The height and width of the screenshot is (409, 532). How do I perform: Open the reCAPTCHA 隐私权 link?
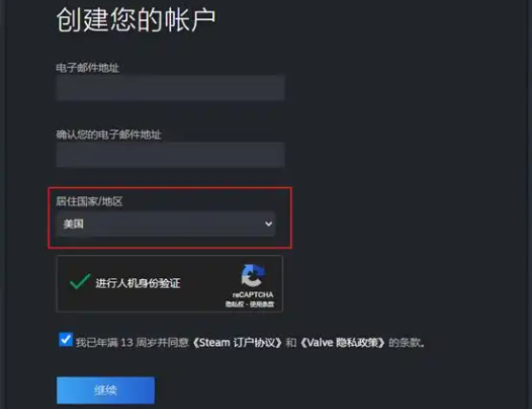click(234, 304)
